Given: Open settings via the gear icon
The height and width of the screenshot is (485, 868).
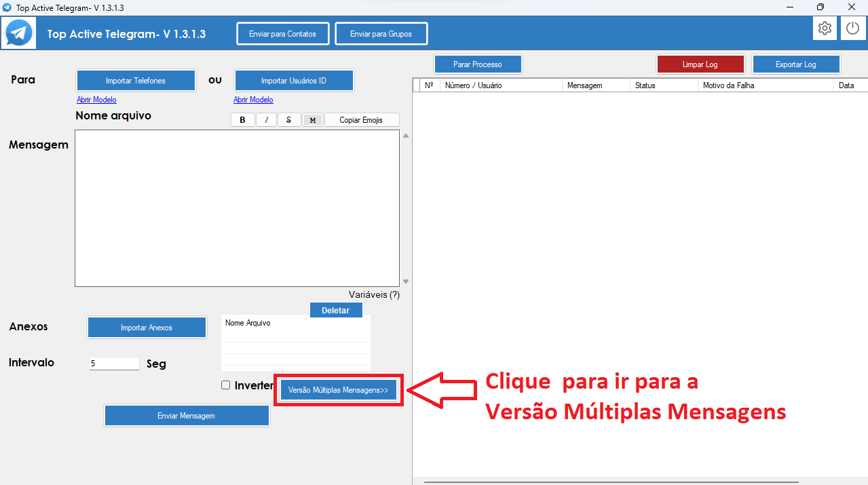Looking at the screenshot, I should [x=825, y=28].
